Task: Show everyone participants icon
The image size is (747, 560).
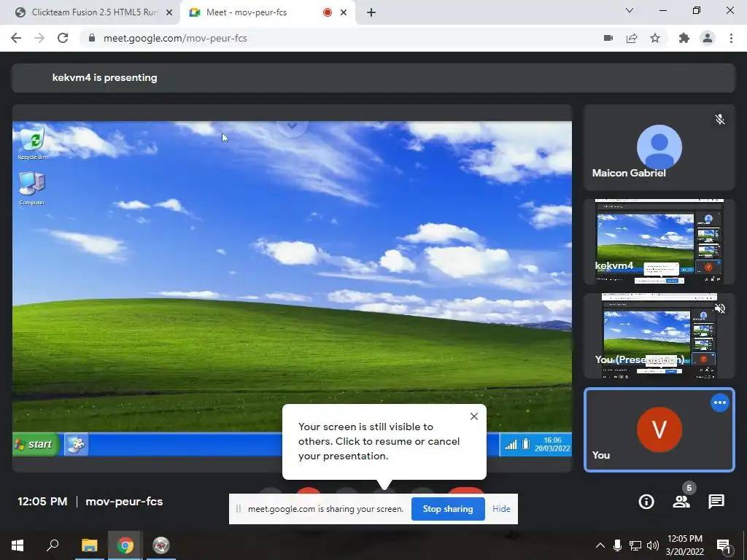Action: (681, 502)
